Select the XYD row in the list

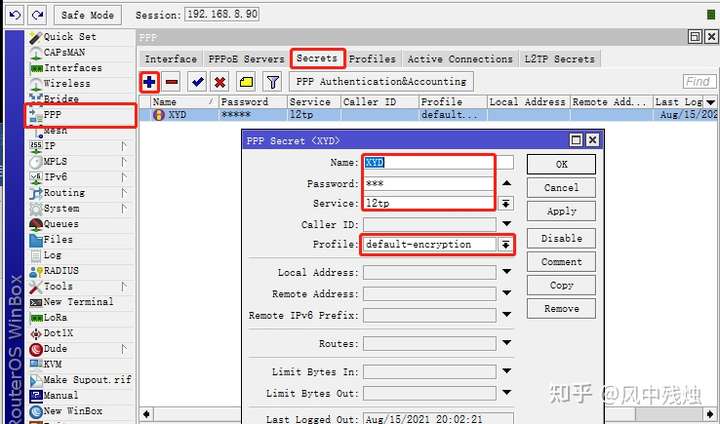point(427,115)
